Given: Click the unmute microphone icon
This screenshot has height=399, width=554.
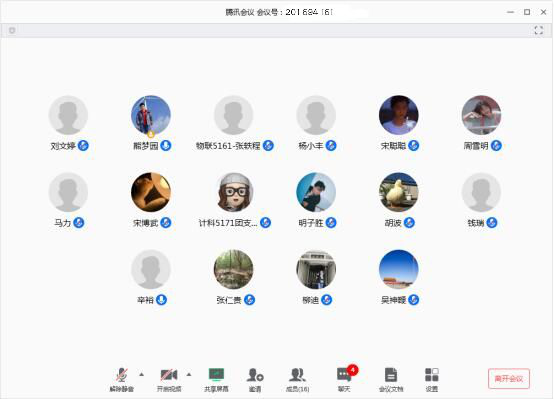Looking at the screenshot, I should coord(122,375).
